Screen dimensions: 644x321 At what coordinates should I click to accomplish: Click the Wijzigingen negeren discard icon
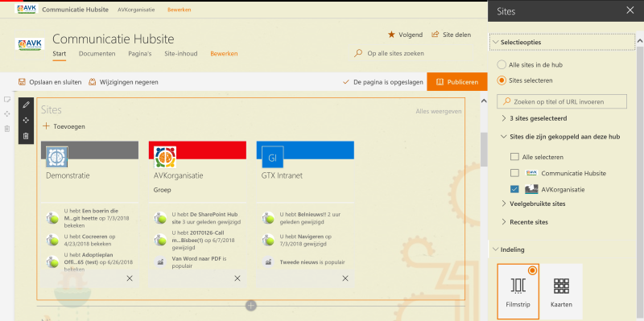[93, 82]
